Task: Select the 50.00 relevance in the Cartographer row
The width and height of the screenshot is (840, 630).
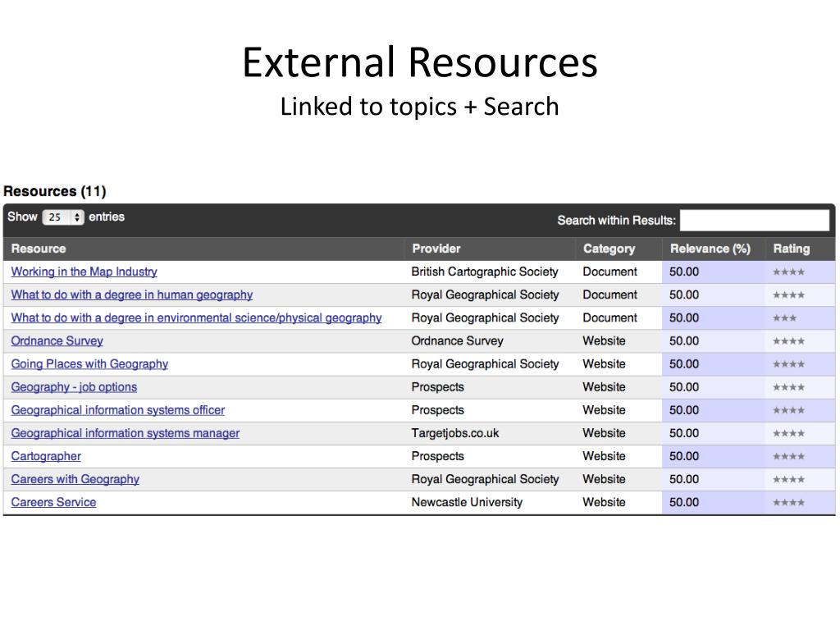Action: tap(684, 456)
